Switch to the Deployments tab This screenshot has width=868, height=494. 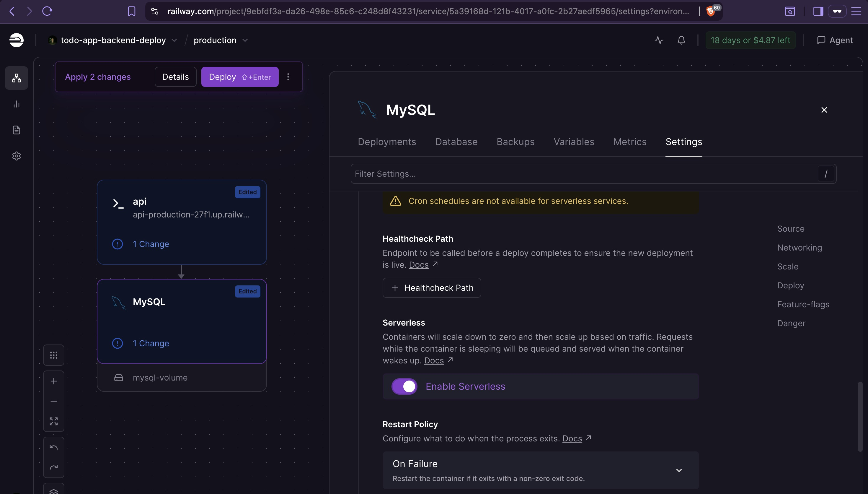[x=387, y=142]
